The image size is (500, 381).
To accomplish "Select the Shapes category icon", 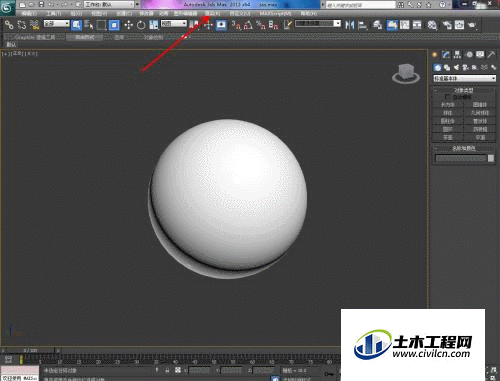I will tap(447, 68).
